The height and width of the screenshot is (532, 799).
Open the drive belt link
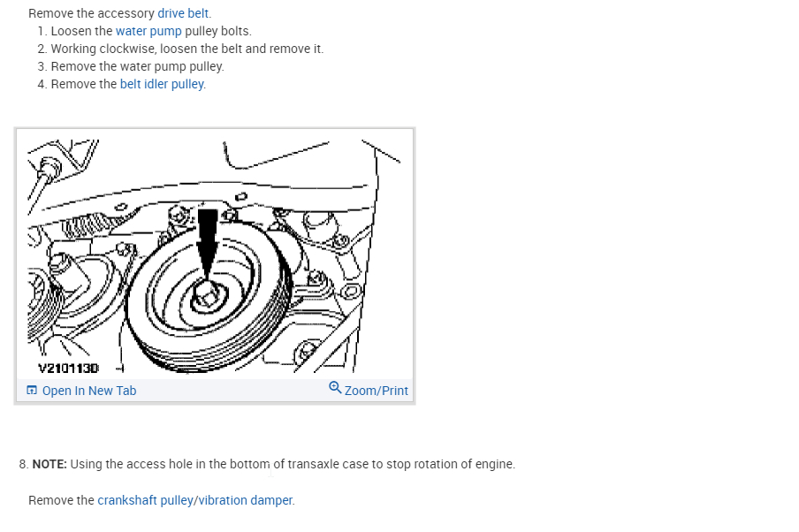point(183,13)
